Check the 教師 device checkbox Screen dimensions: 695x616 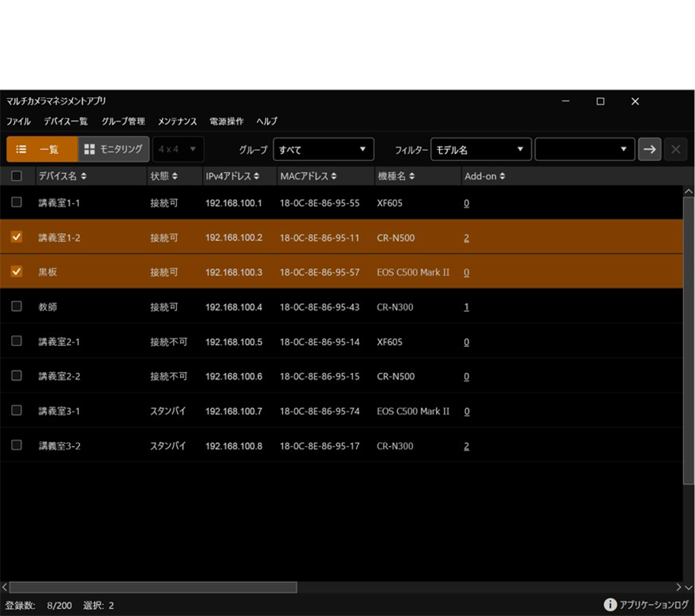(17, 306)
